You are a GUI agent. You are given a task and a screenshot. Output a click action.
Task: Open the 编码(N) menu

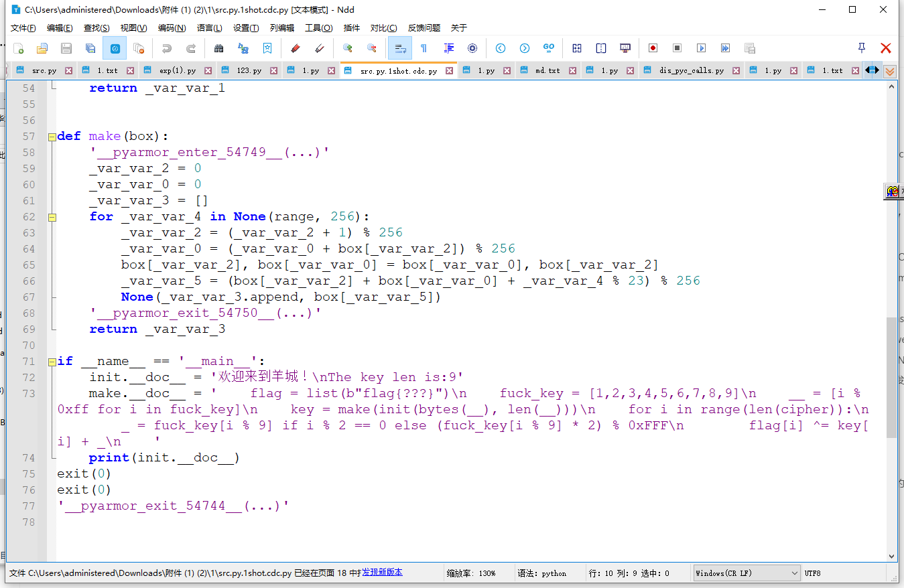172,27
